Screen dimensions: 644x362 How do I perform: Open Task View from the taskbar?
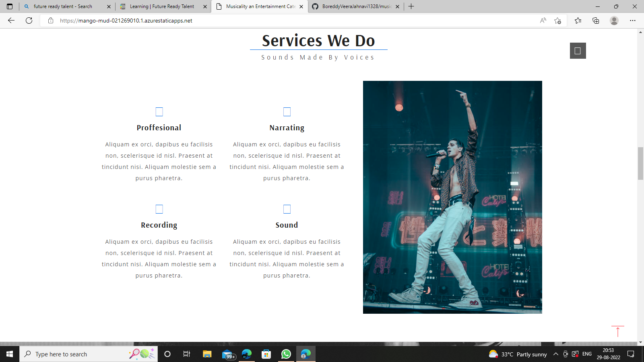[x=187, y=354]
